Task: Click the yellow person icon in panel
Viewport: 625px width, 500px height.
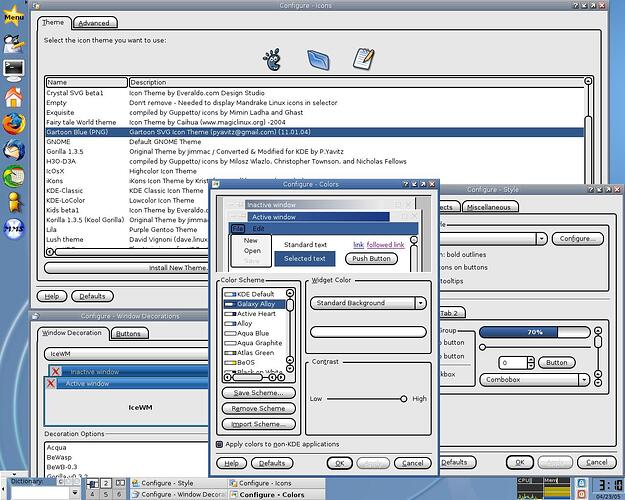Action: 14,201
